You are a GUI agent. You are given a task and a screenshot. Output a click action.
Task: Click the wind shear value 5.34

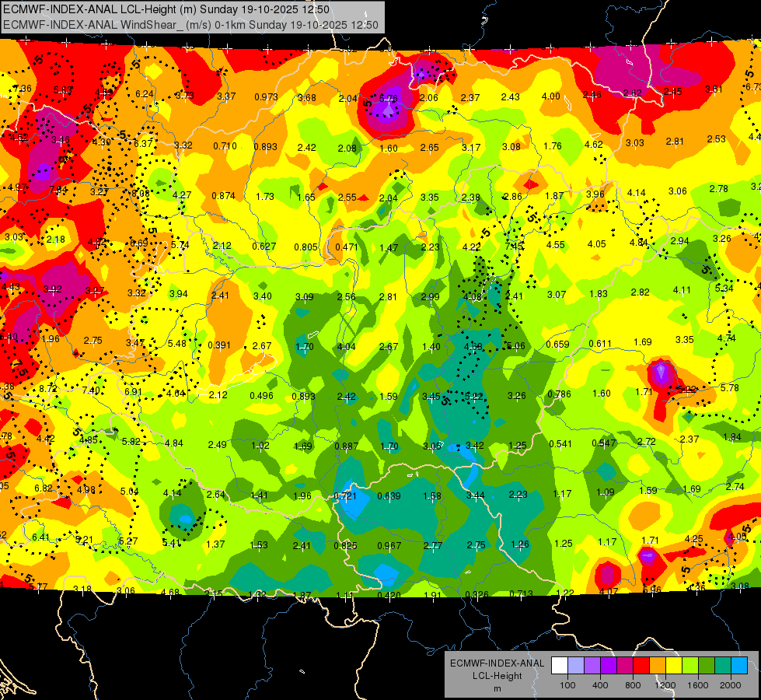pos(724,288)
